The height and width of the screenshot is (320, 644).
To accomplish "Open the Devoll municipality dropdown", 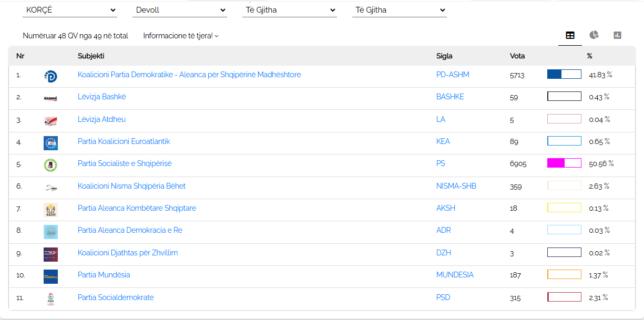I will click(180, 10).
